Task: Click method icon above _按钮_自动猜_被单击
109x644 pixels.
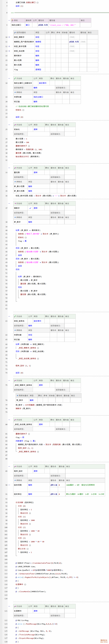Action: click(15, 420)
